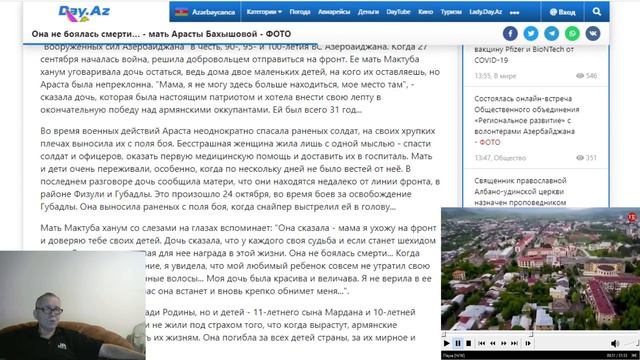Screen dimensions: 640x360
Task: Share the article on Twitter
Action: click(531, 33)
